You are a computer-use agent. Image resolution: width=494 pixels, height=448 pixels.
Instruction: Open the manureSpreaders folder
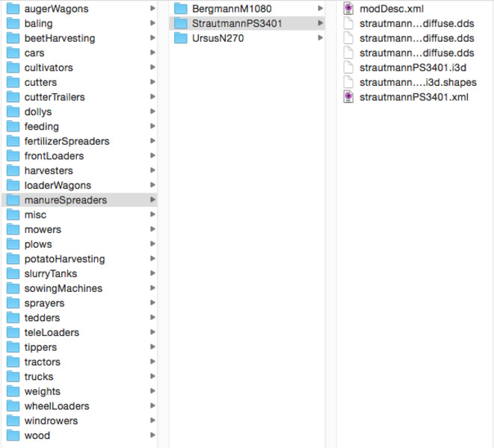[65, 200]
